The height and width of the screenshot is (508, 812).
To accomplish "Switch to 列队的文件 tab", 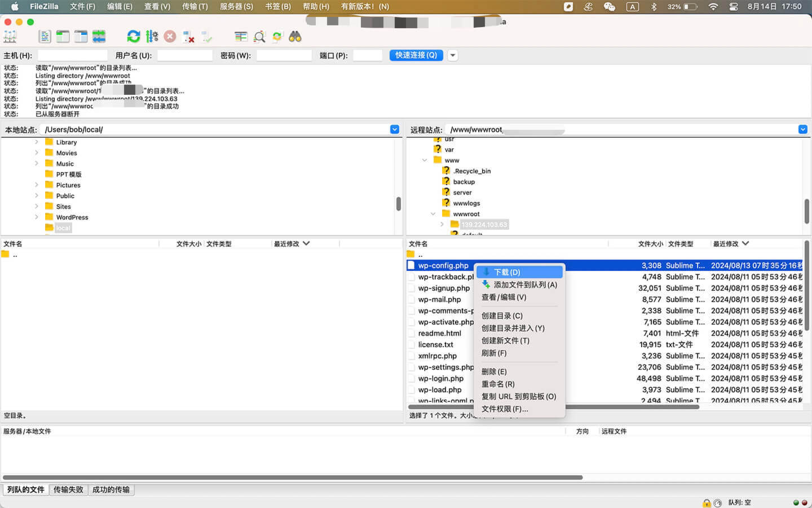I will coord(26,489).
